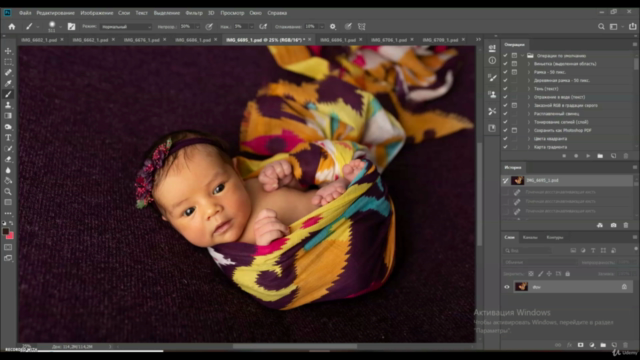Select the Eraser tool
Viewport: 640px width, 360px height.
pyautogui.click(x=8, y=159)
